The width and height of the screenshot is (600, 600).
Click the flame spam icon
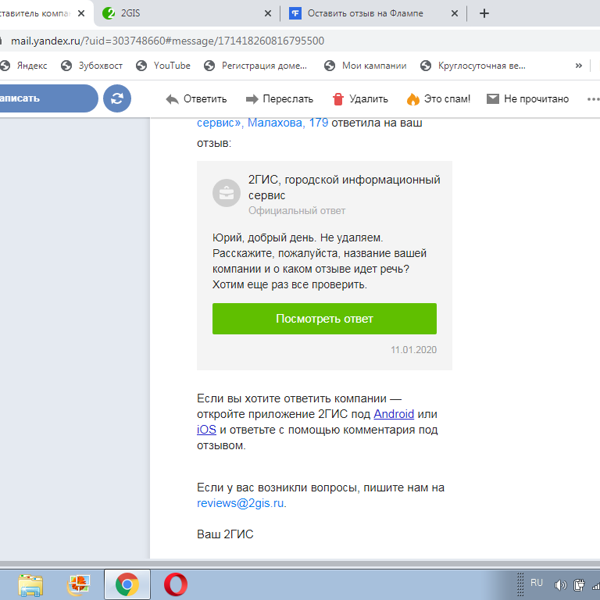coord(413,99)
